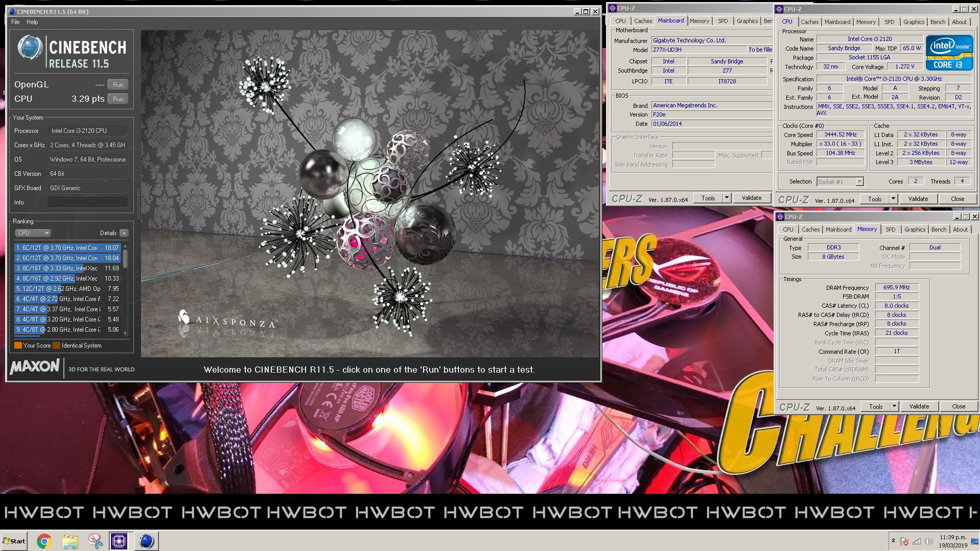The height and width of the screenshot is (551, 980).
Task: Click Tools button in Memory CPU-Z window
Action: (876, 406)
